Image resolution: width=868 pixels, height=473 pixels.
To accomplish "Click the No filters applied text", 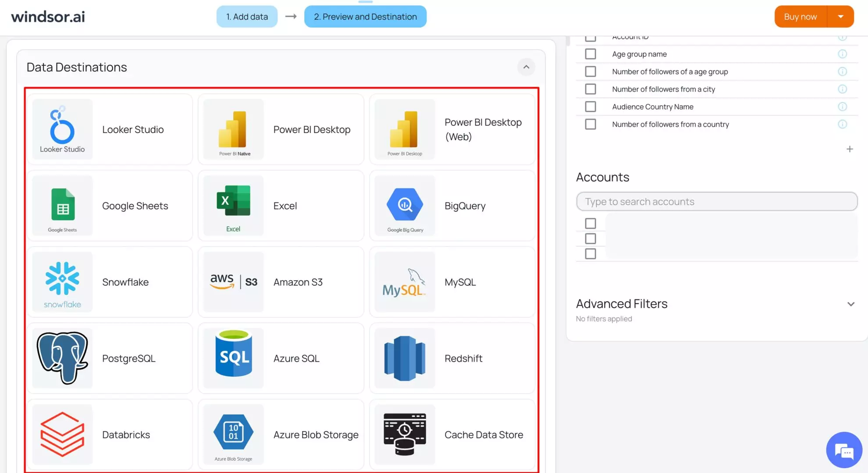I will (x=604, y=319).
